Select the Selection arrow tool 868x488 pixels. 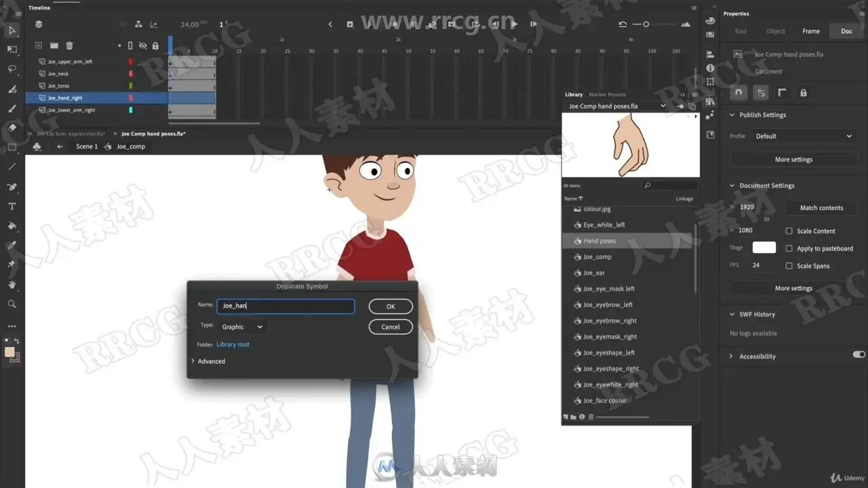point(12,30)
